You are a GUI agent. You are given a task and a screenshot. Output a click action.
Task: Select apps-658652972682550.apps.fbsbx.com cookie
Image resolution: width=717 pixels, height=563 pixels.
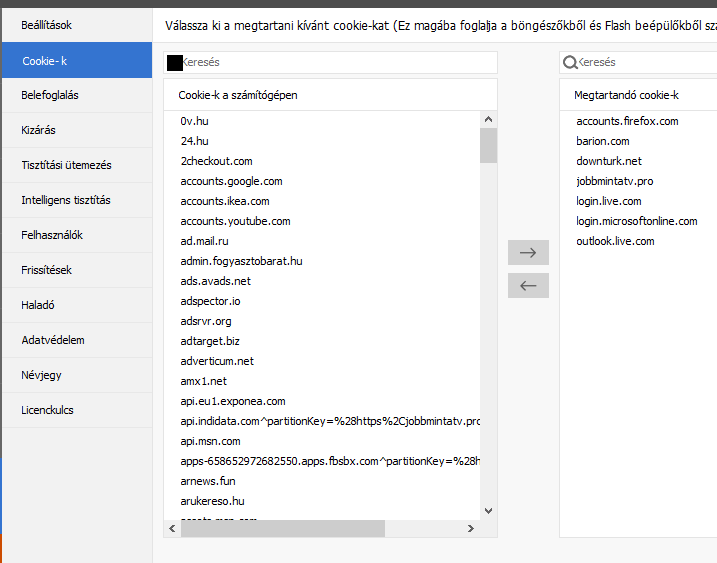(330, 461)
